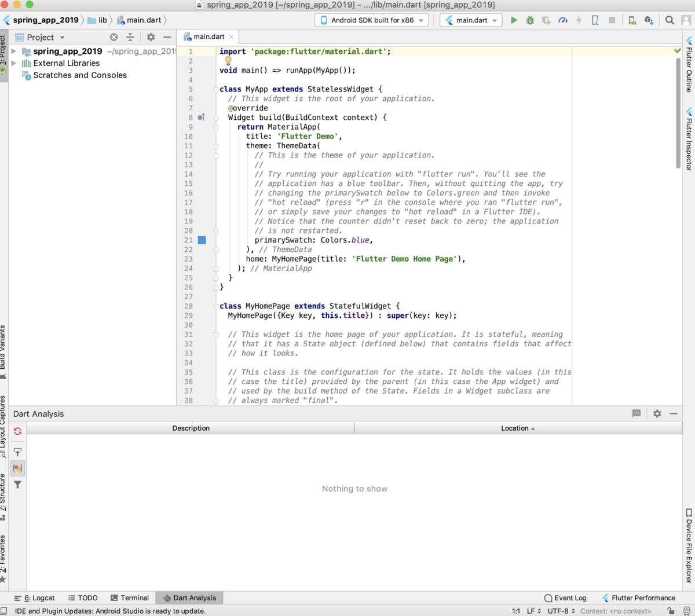Run the app with the green play button
Screen dimensions: 695x616
(514, 20)
